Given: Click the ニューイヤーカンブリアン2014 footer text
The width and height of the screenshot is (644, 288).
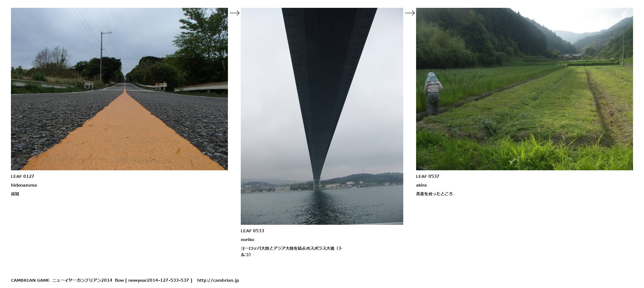Looking at the screenshot, I should point(82,280).
